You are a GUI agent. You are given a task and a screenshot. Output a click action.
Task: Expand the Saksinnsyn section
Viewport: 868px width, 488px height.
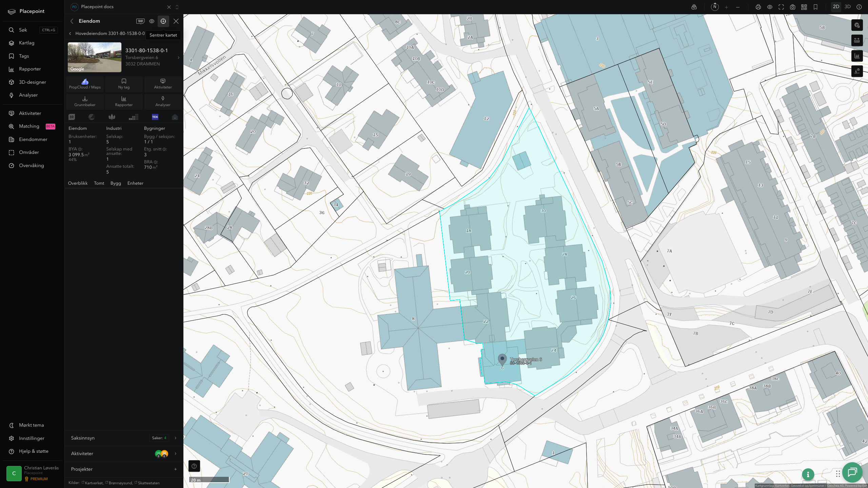tap(124, 438)
